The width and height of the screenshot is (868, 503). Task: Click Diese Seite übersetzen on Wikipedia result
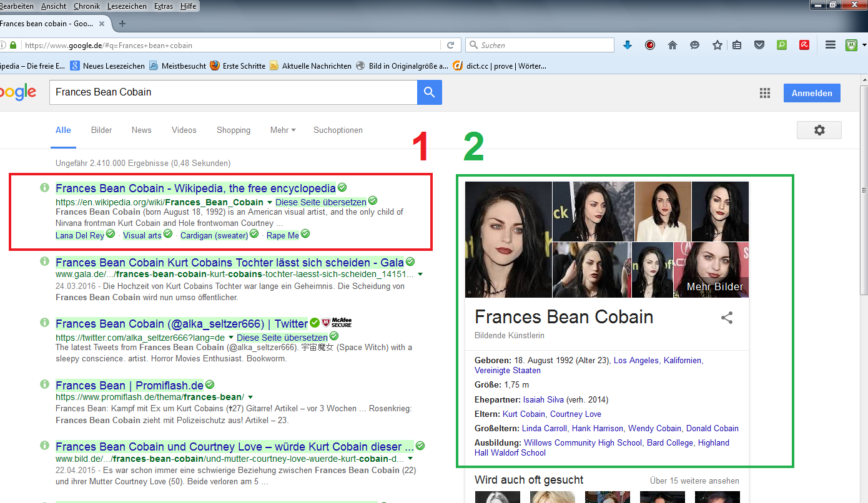pos(321,202)
